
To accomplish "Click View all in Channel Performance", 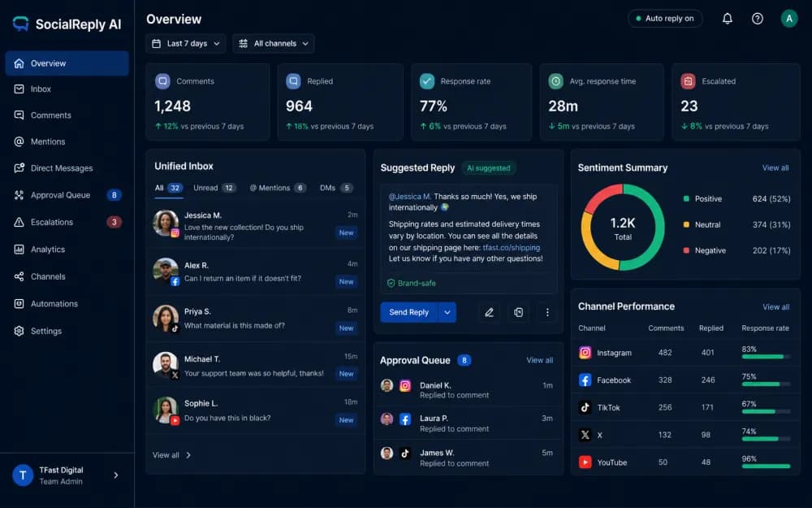I will tap(775, 307).
